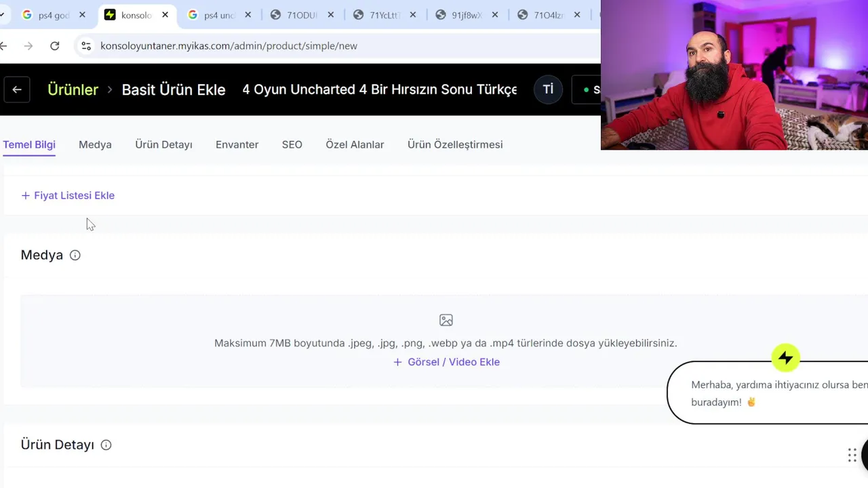
Task: Add a price list with Fiyat Listesi Ekle
Action: [x=68, y=195]
